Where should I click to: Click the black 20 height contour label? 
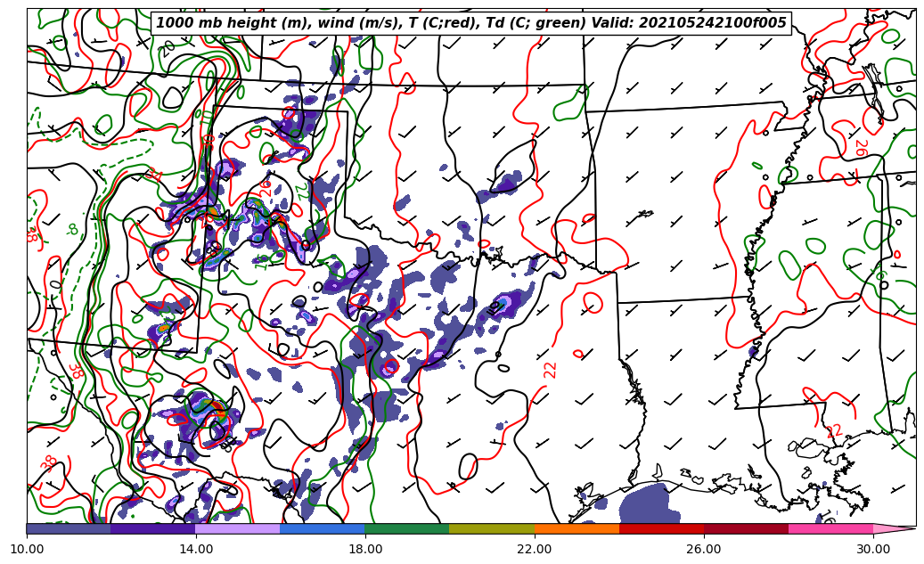[168, 48]
